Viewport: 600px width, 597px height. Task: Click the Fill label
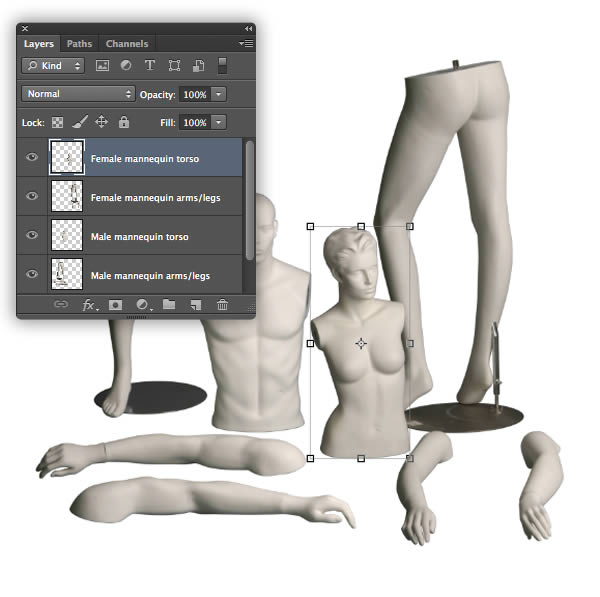[x=168, y=123]
